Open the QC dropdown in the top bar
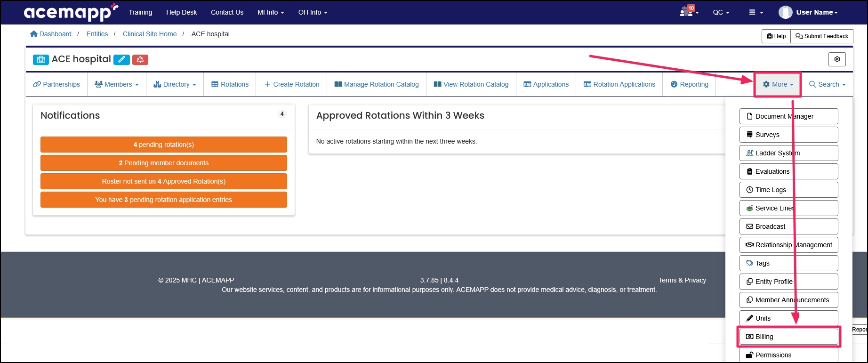The height and width of the screenshot is (363, 868). [x=721, y=12]
